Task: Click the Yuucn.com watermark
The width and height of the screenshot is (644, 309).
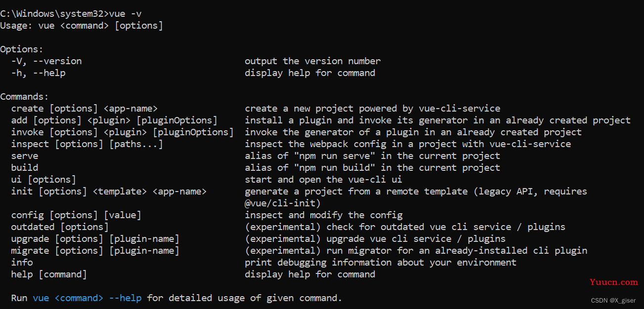Action: (x=614, y=282)
